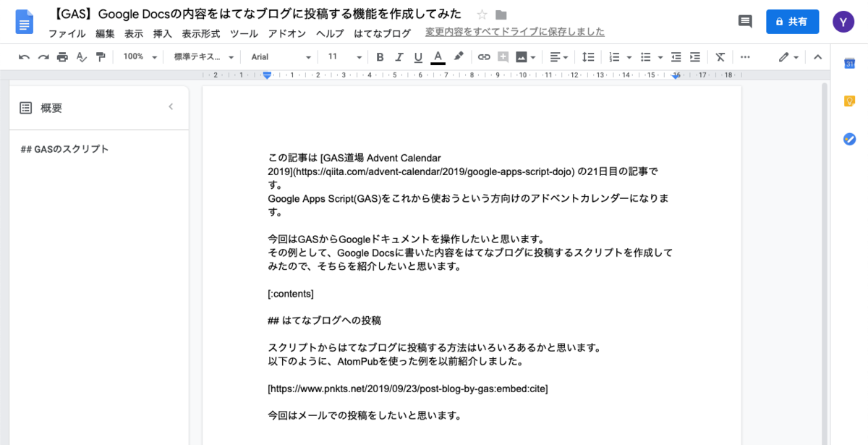Open the 表示 menu
The image size is (868, 445).
134,33
